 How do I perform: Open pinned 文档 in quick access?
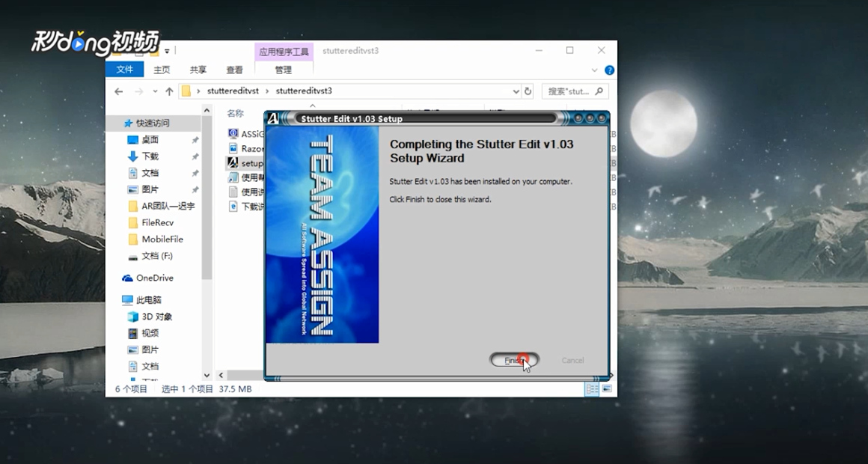pos(150,173)
